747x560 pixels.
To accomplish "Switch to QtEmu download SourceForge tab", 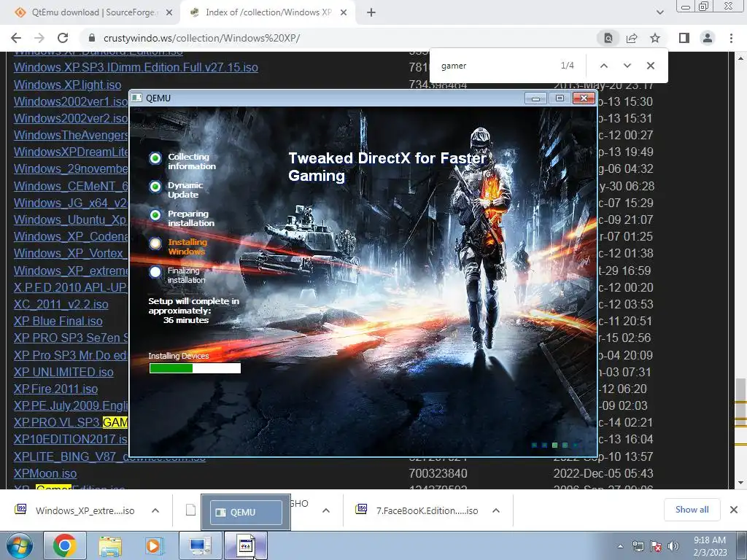I will (93, 12).
